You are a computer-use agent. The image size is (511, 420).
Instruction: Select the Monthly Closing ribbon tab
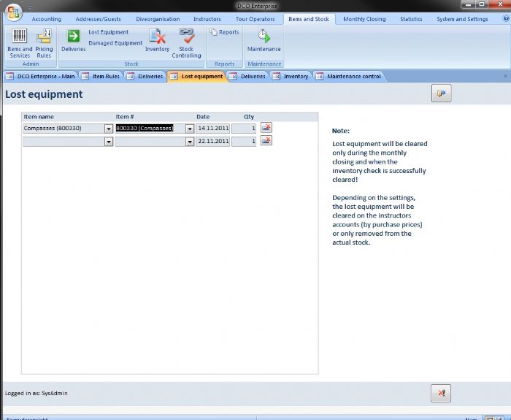coord(364,19)
